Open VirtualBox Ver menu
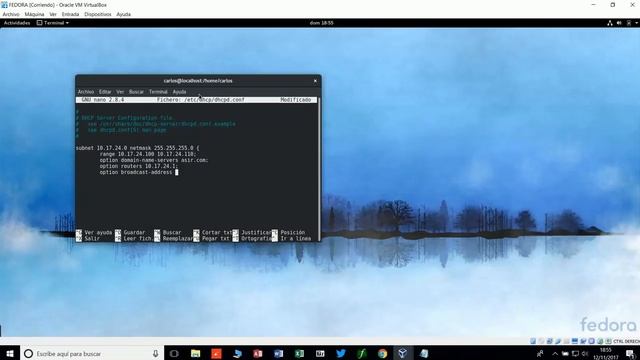The height and width of the screenshot is (360, 640). pos(53,14)
